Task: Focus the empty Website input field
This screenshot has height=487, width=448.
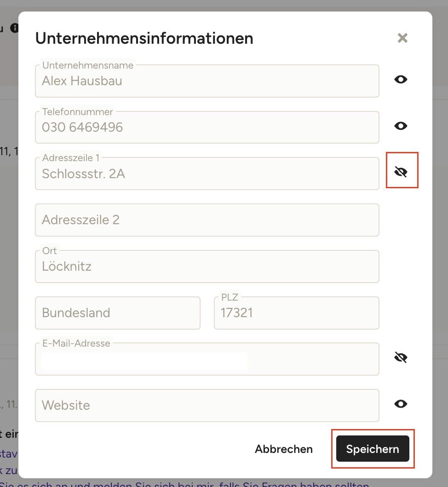Action: 207,406
